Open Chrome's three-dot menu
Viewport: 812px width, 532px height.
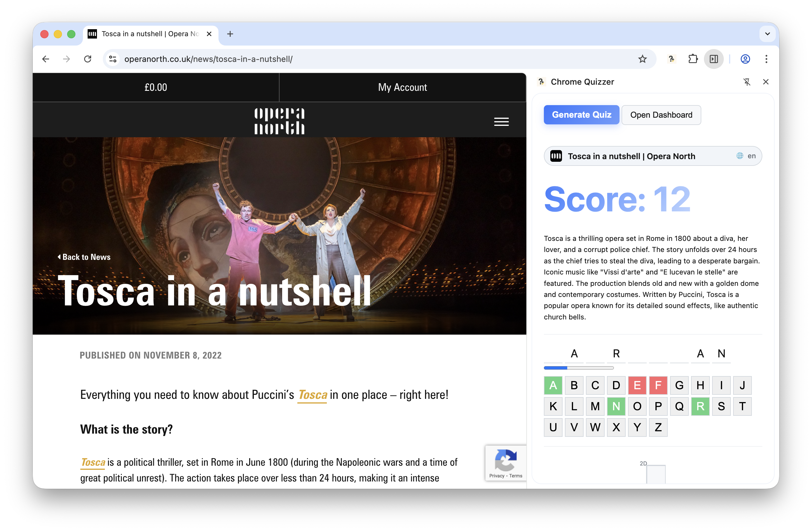766,59
